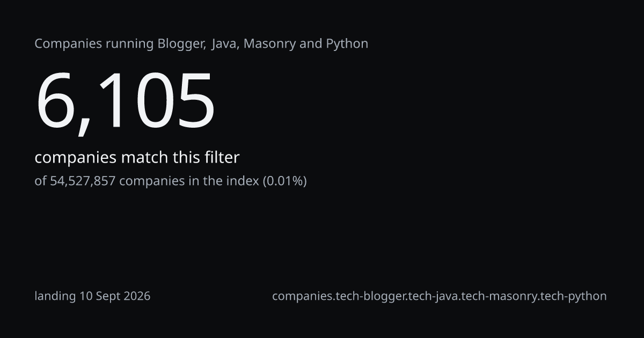The image size is (644, 338).
Task: Click the (0.01%) percentage value
Action: coord(284,181)
